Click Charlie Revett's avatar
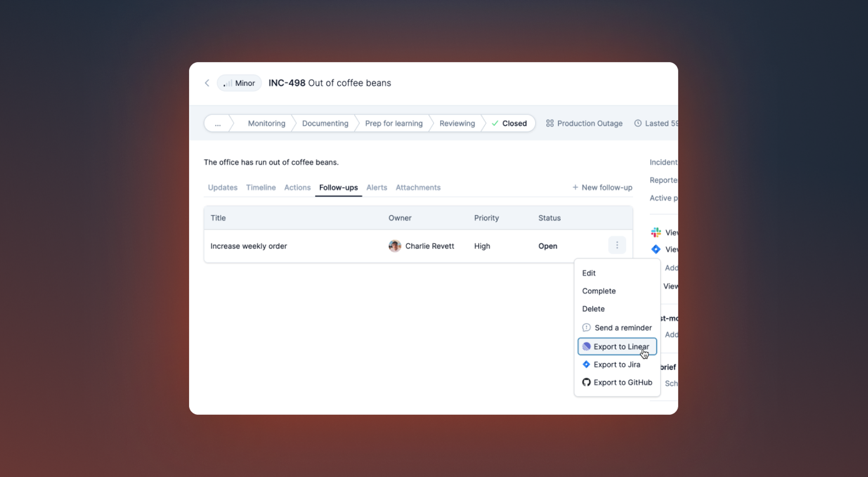Viewport: 868px width, 477px height. click(395, 246)
